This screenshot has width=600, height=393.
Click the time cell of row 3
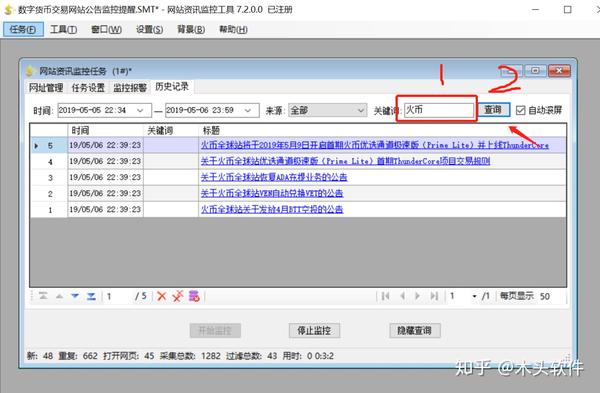tap(105, 177)
